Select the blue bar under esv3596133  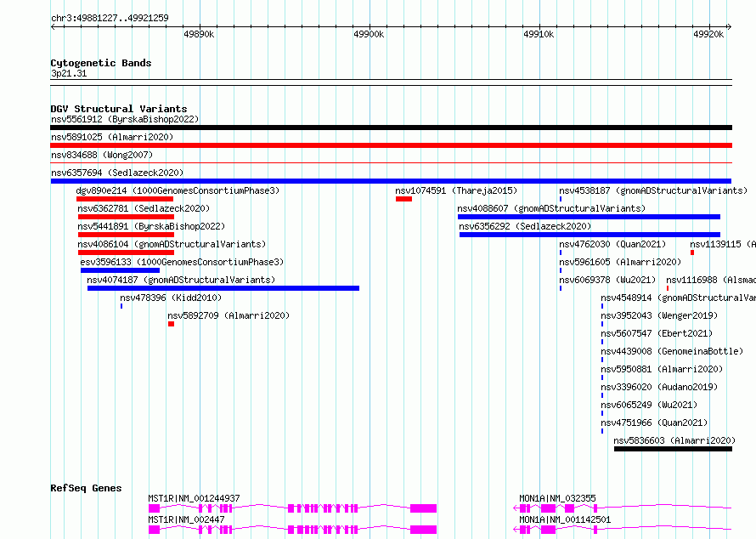tap(120, 270)
